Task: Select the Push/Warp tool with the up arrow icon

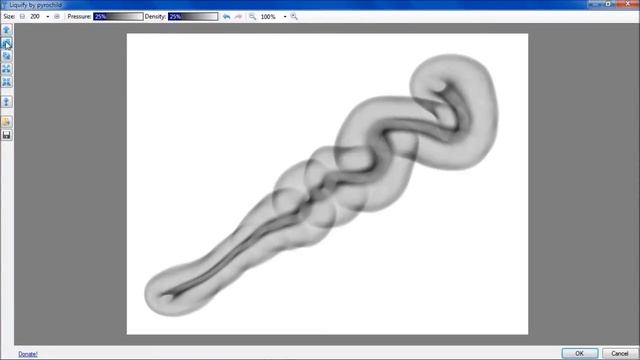Action: (x=7, y=29)
